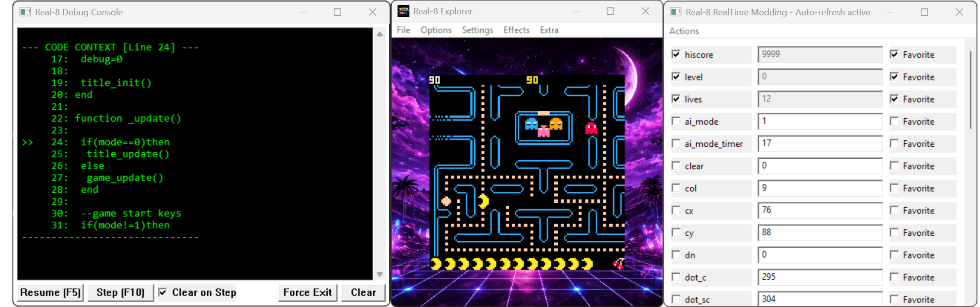Click the dot_c value field showing 295

click(820, 277)
